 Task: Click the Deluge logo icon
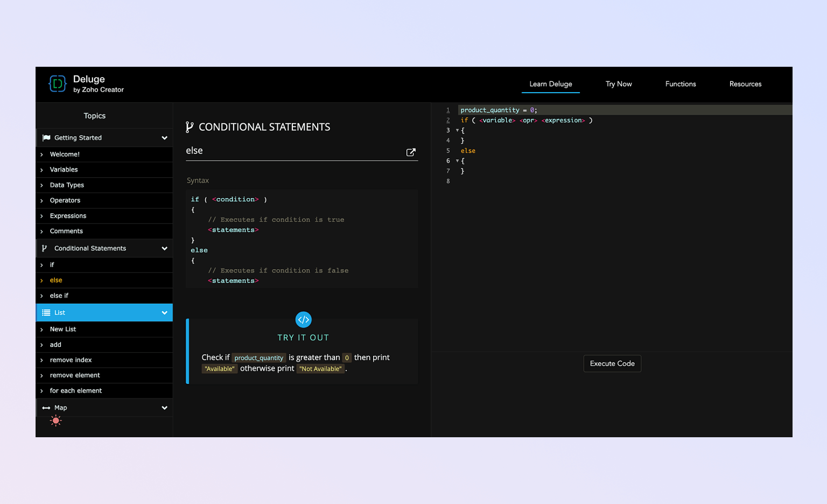pos(58,84)
